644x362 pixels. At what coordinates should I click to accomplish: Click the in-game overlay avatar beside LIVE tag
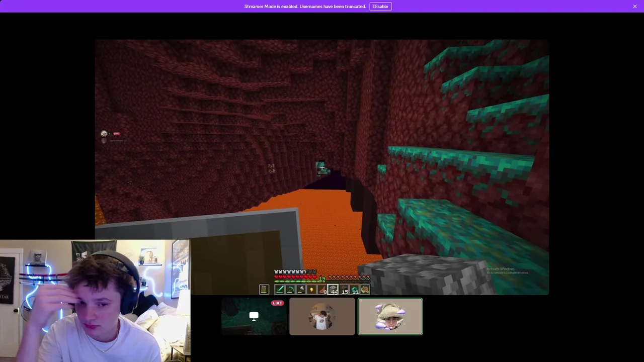[104, 133]
